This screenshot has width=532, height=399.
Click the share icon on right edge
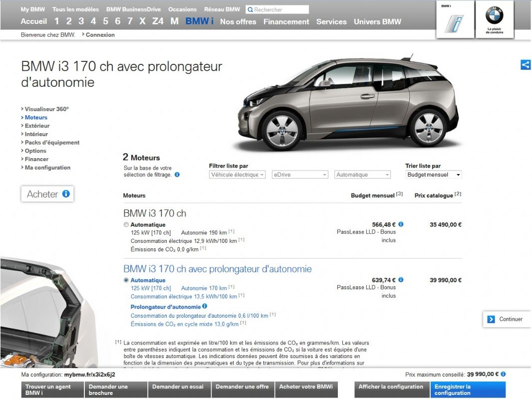point(526,65)
